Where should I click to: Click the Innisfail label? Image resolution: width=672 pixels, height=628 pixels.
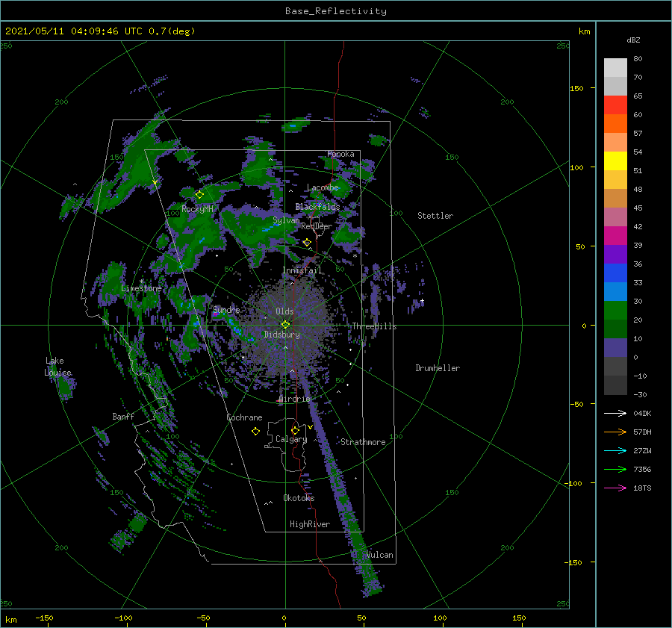pos(302,270)
